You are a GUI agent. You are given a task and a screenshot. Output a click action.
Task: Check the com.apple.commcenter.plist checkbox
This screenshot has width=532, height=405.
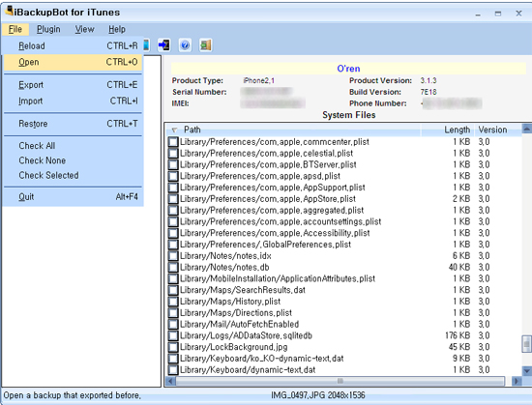coord(173,142)
